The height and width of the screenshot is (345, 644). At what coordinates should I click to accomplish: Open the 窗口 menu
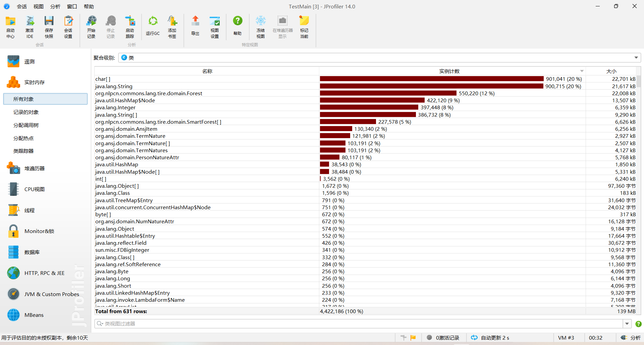coord(72,6)
